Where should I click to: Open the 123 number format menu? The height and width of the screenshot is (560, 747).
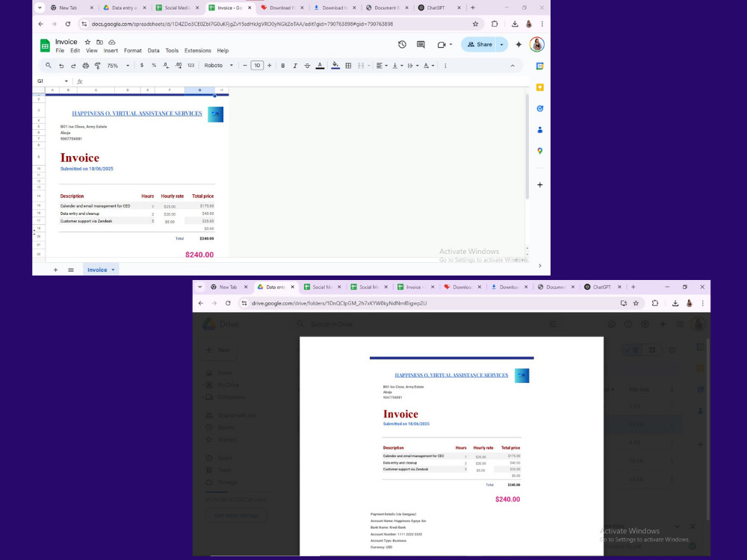point(190,66)
